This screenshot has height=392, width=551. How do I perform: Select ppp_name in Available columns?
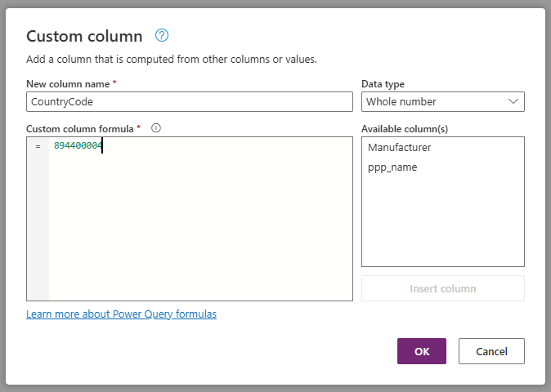point(392,167)
